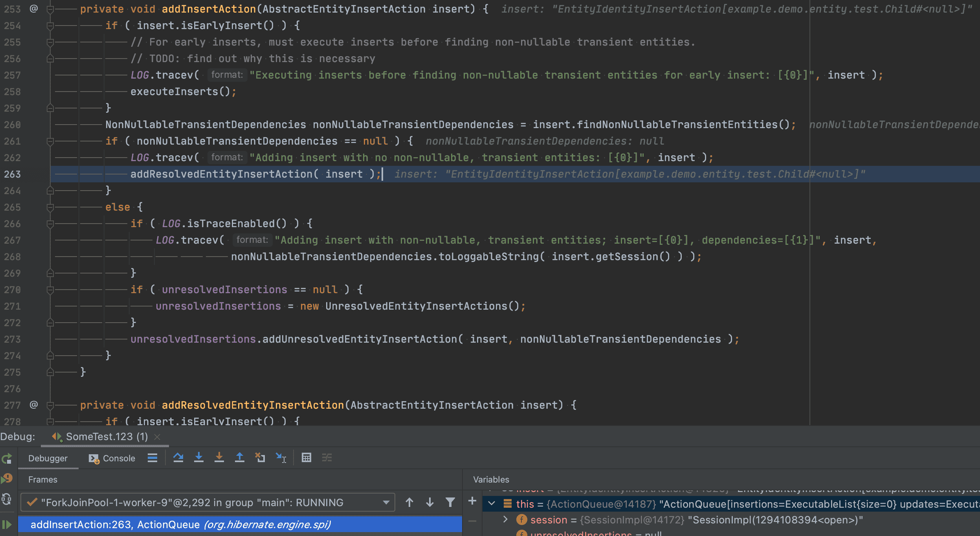
Task: Click the frames filter funnel icon
Action: pyautogui.click(x=450, y=502)
